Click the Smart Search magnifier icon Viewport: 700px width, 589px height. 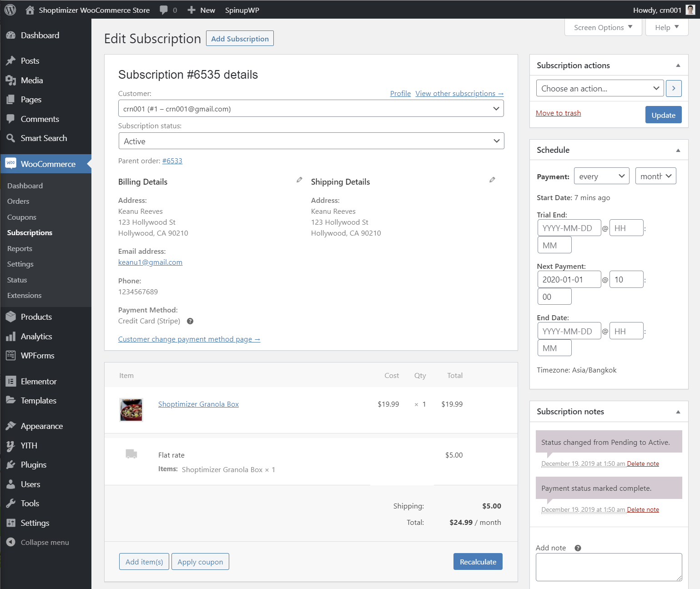11,138
